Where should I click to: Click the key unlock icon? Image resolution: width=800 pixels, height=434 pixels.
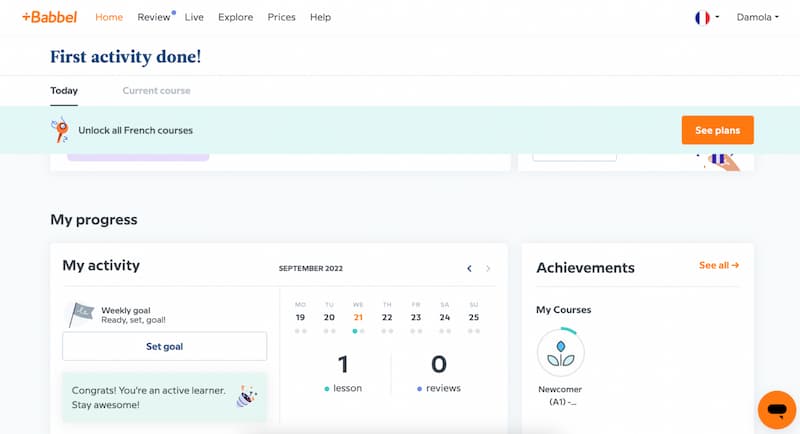pyautogui.click(x=60, y=130)
